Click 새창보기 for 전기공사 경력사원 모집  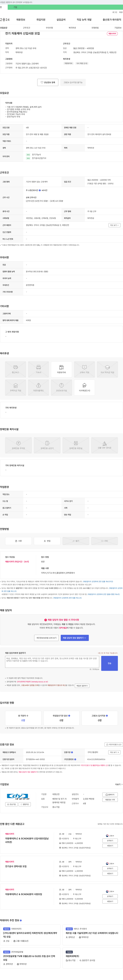110,873
